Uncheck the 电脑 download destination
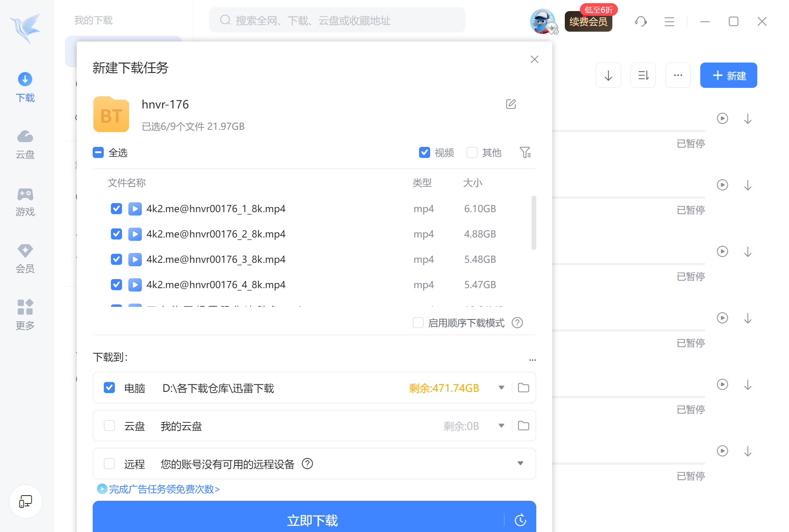Image resolution: width=789 pixels, height=532 pixels. pos(109,388)
